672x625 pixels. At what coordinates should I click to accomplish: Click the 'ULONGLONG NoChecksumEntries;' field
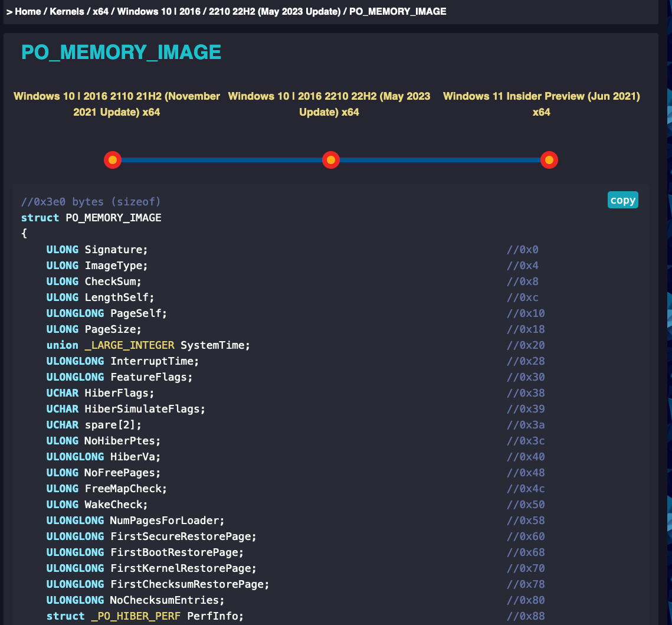pos(136,600)
